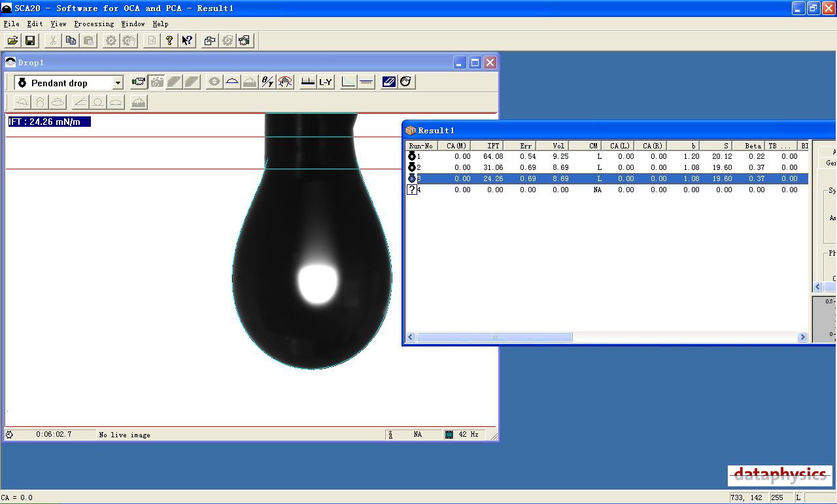Click the drop profile curve icon
Screen dimensions: 837x504
pyautogui.click(x=231, y=82)
